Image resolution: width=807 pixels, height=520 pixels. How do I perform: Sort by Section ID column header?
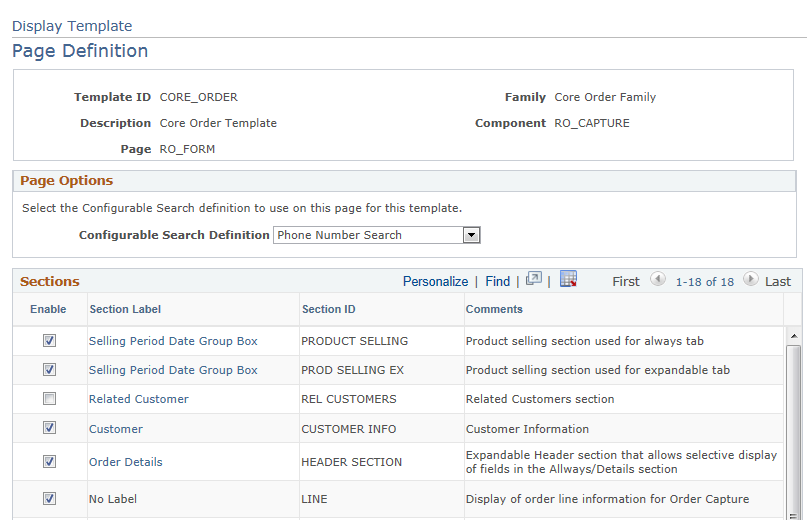click(328, 309)
